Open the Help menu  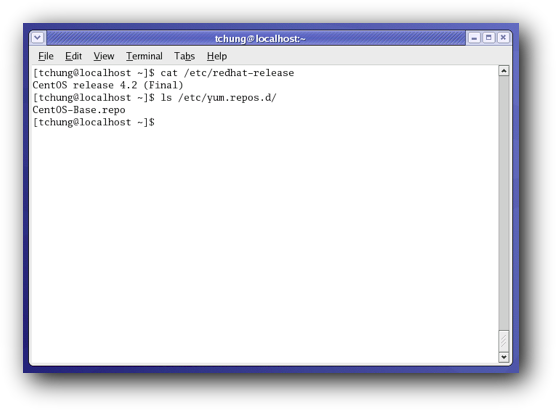217,56
